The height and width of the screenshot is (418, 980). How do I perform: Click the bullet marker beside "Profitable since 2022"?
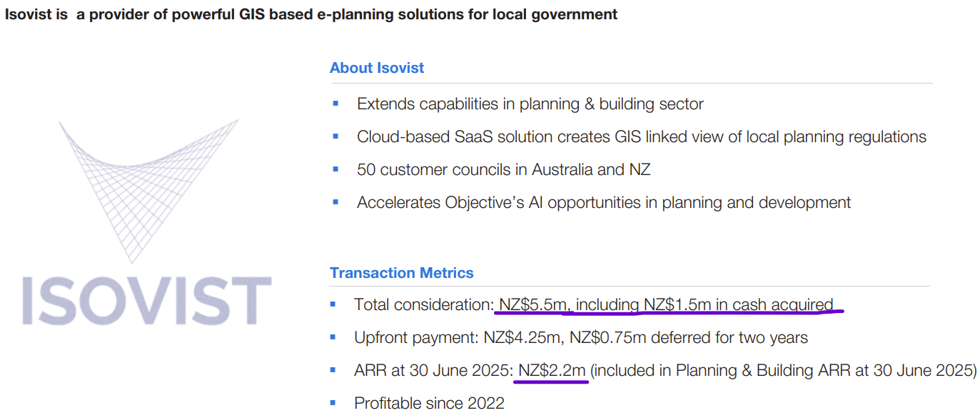coord(333,403)
